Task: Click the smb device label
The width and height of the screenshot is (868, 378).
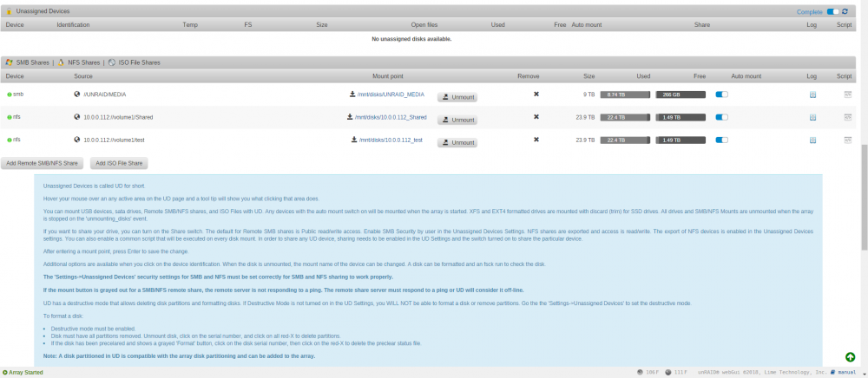Action: point(18,94)
